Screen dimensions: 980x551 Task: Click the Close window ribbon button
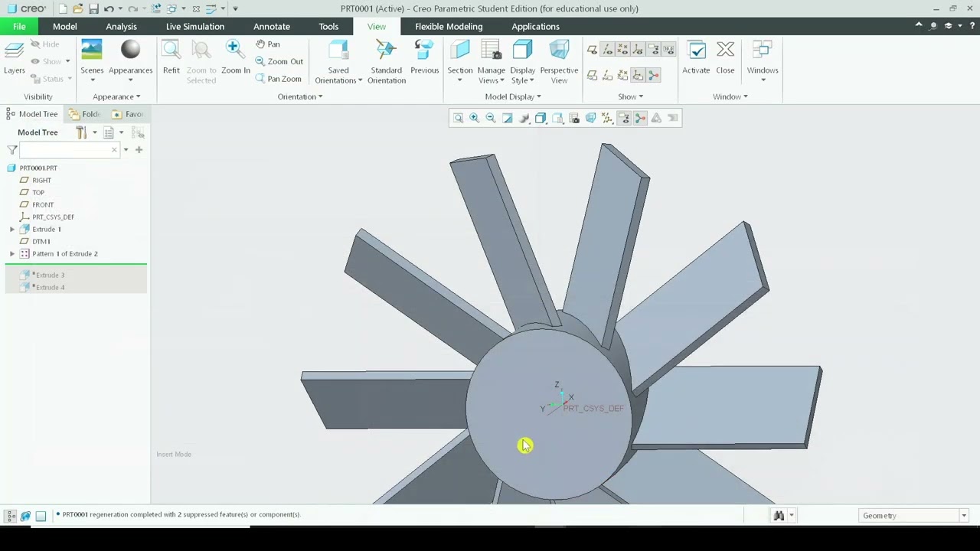pyautogui.click(x=725, y=58)
